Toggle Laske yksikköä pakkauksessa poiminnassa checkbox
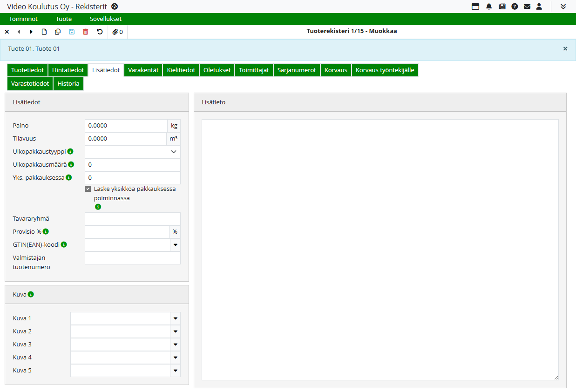 point(88,189)
